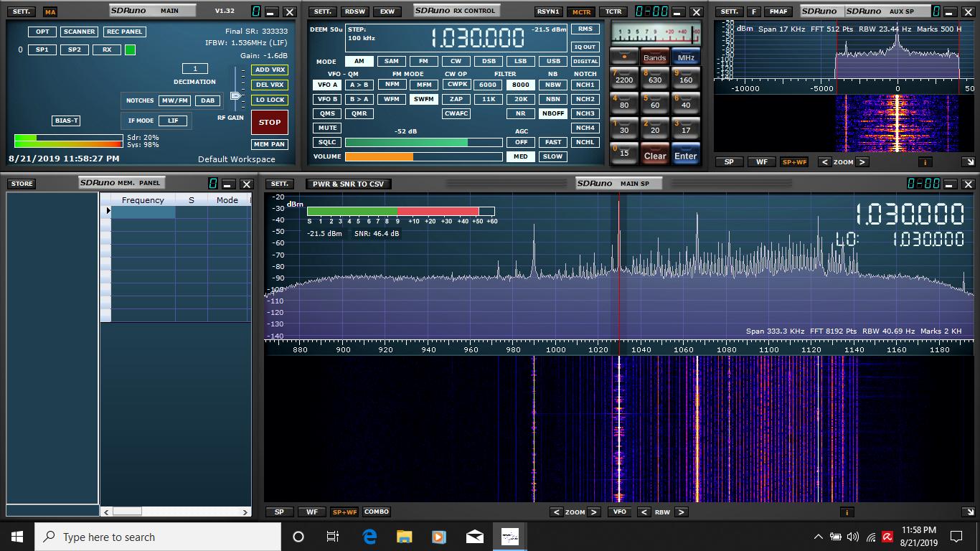Open the Mail app on the taskbar
The width and height of the screenshot is (980, 551).
point(474,537)
